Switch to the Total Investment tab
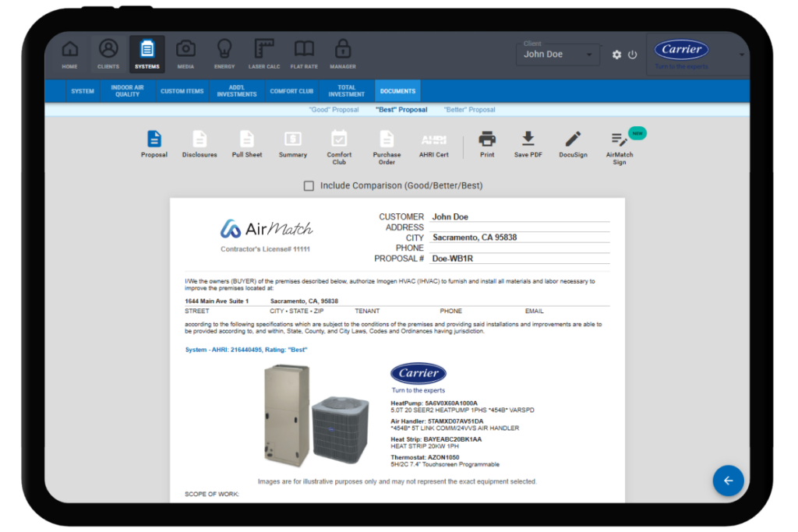The width and height of the screenshot is (798, 532). pos(347,91)
